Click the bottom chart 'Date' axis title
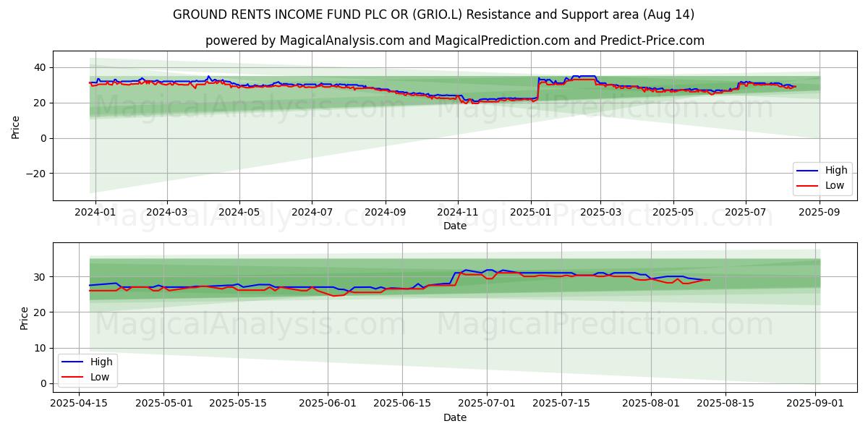This screenshot has width=868, height=434. pyautogui.click(x=455, y=417)
